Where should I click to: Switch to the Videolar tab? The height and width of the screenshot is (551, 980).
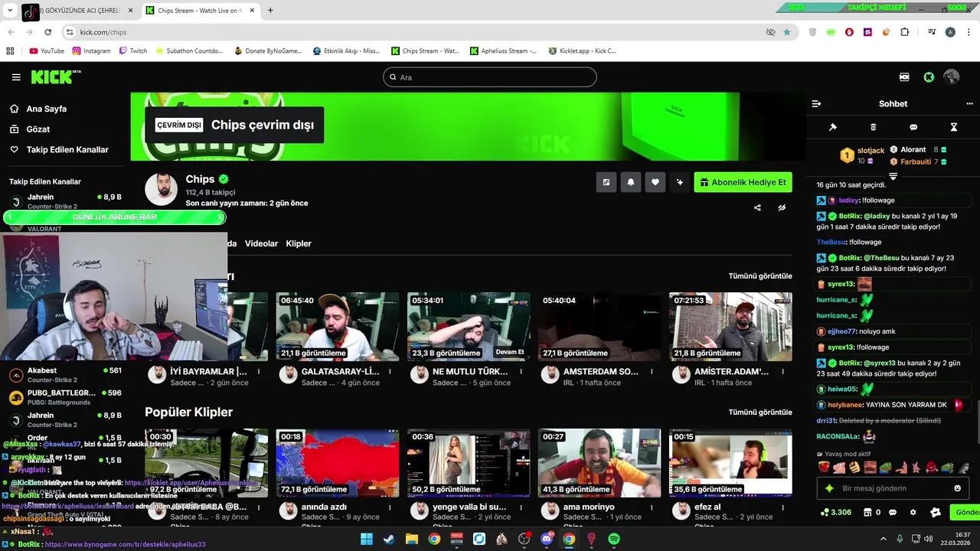(x=261, y=243)
